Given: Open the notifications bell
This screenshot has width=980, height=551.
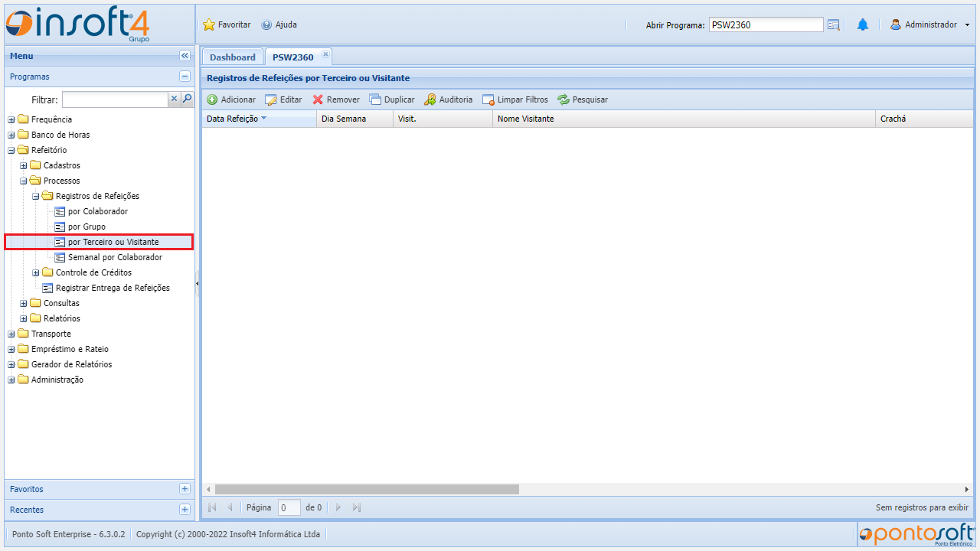Looking at the screenshot, I should [x=863, y=24].
